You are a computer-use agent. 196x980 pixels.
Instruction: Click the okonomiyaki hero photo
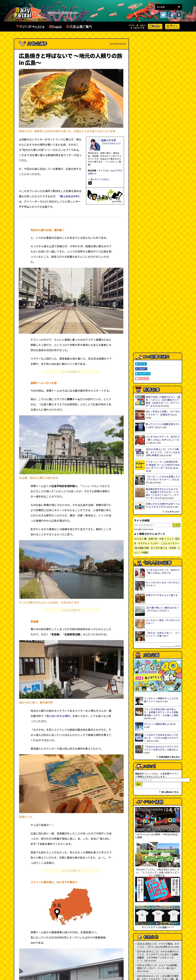click(71, 98)
